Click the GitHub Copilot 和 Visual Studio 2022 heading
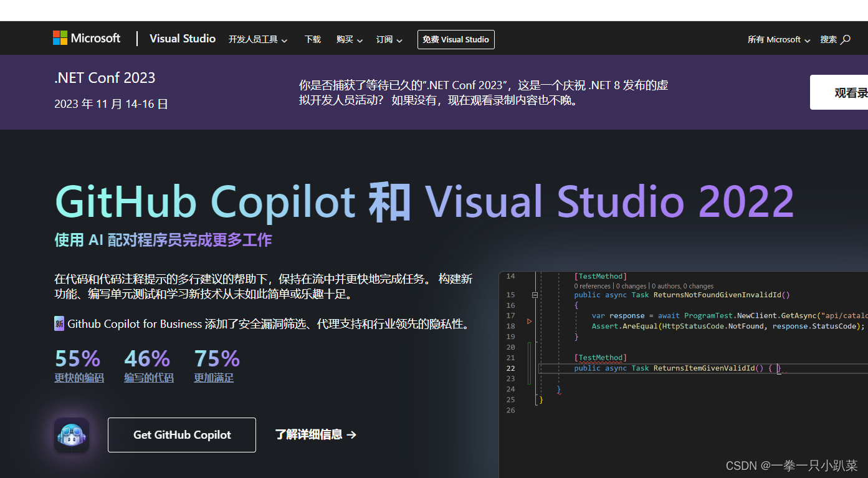Screen dimensions: 868x478 424,201
